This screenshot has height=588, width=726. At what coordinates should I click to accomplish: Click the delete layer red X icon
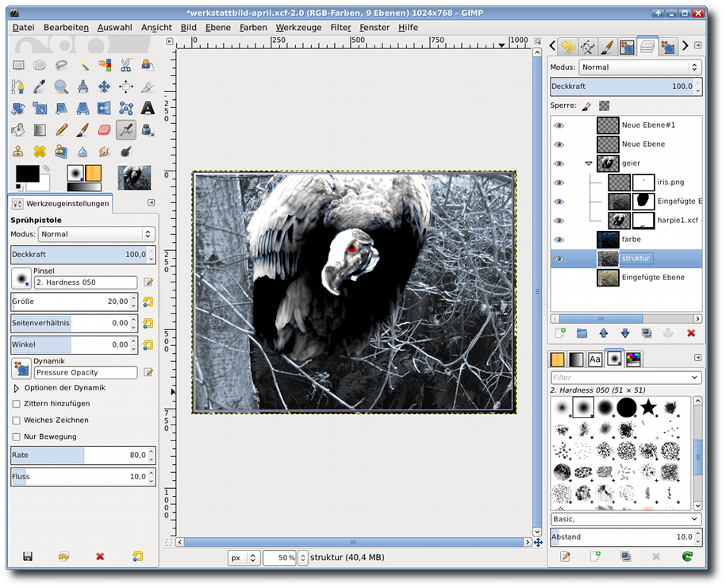point(690,333)
